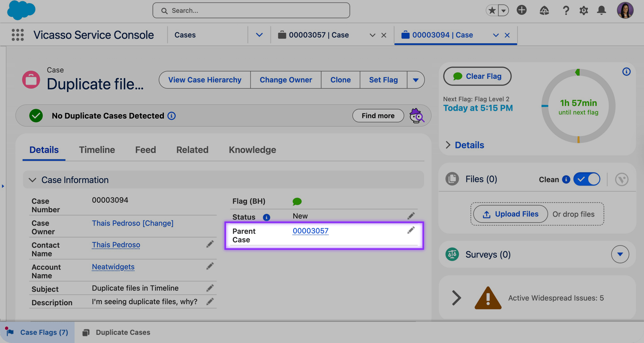Click the Salesforce cloud logo
Viewport: 644px width, 343px height.
click(x=21, y=10)
